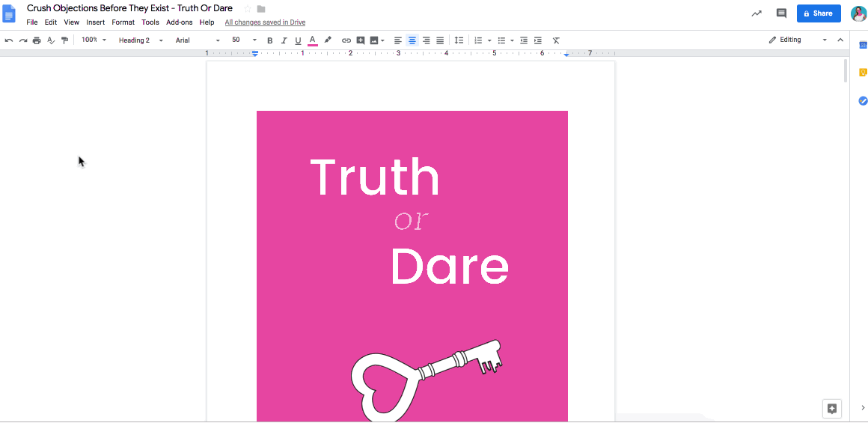
Task: Open the Google account avatar
Action: coord(858,13)
